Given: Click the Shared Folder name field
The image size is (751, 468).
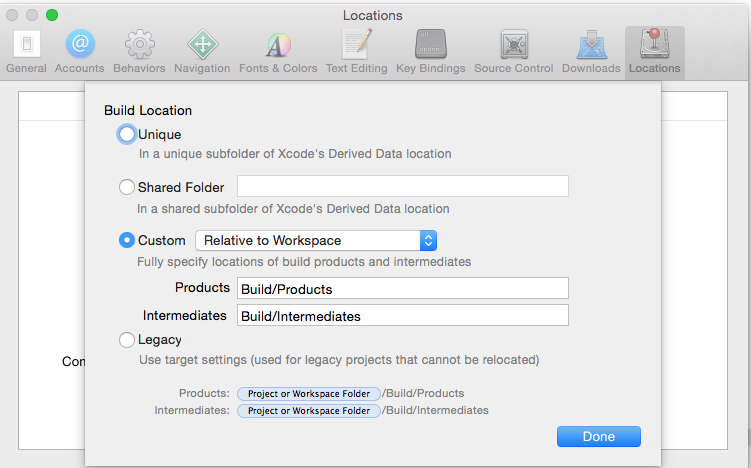Looking at the screenshot, I should (402, 186).
